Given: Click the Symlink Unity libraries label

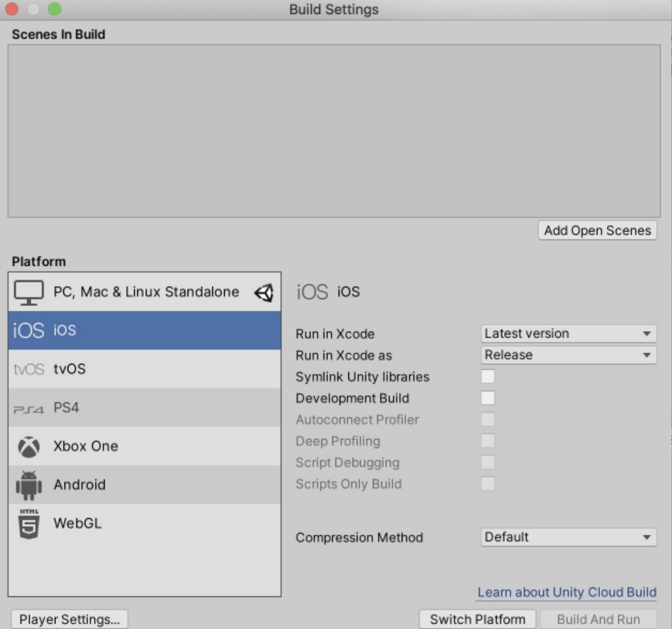Looking at the screenshot, I should point(362,377).
